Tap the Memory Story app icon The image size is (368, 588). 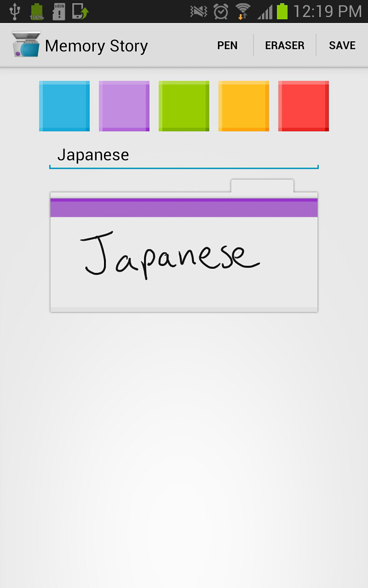(x=26, y=45)
